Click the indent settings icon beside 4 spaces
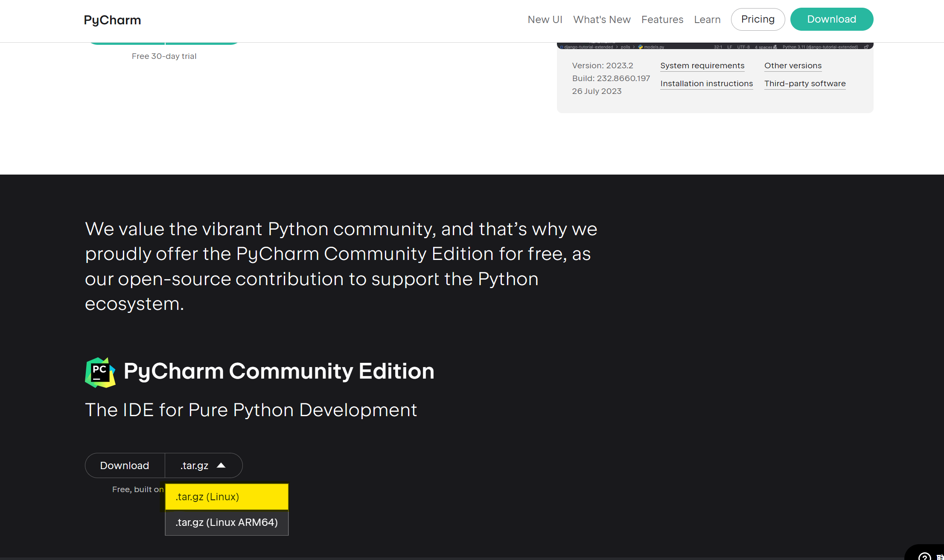Screen dimensions: 944x560 click(775, 47)
